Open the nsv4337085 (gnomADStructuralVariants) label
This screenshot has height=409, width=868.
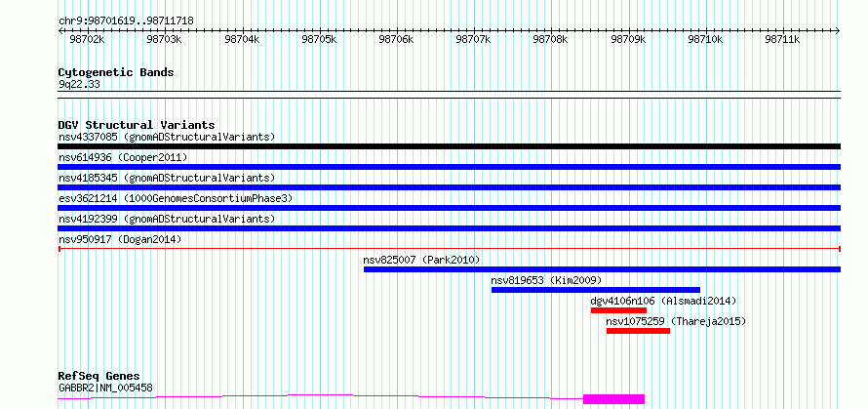click(x=167, y=137)
